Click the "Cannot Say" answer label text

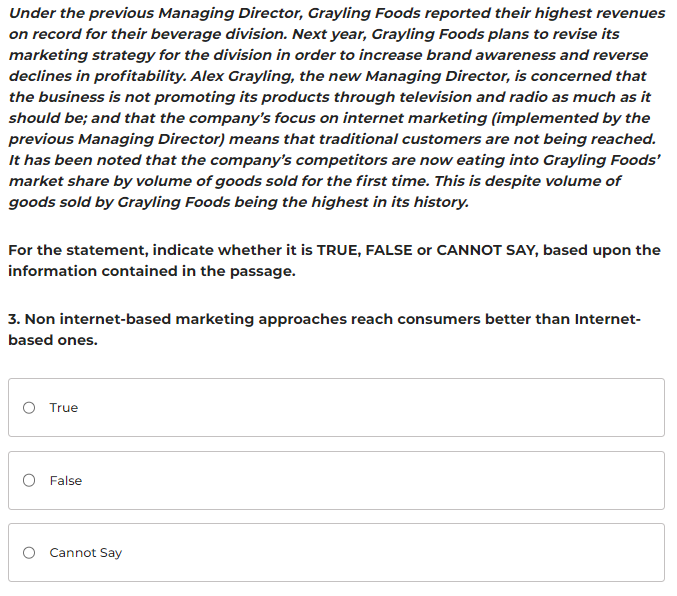click(86, 553)
